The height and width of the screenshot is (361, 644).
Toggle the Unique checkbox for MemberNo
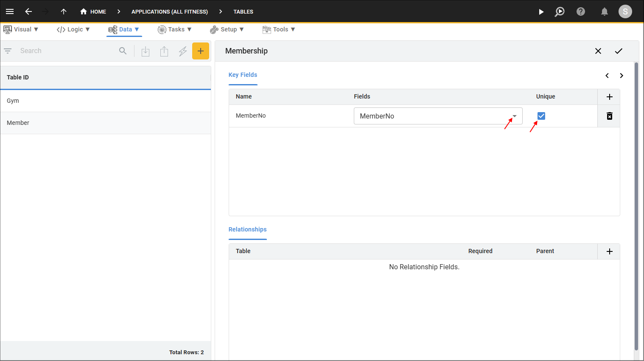coord(541,116)
